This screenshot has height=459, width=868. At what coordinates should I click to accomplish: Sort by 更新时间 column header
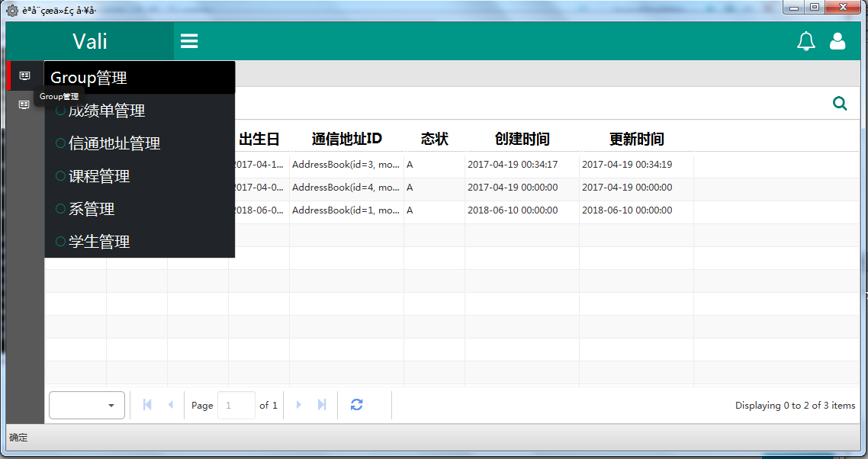(x=637, y=139)
